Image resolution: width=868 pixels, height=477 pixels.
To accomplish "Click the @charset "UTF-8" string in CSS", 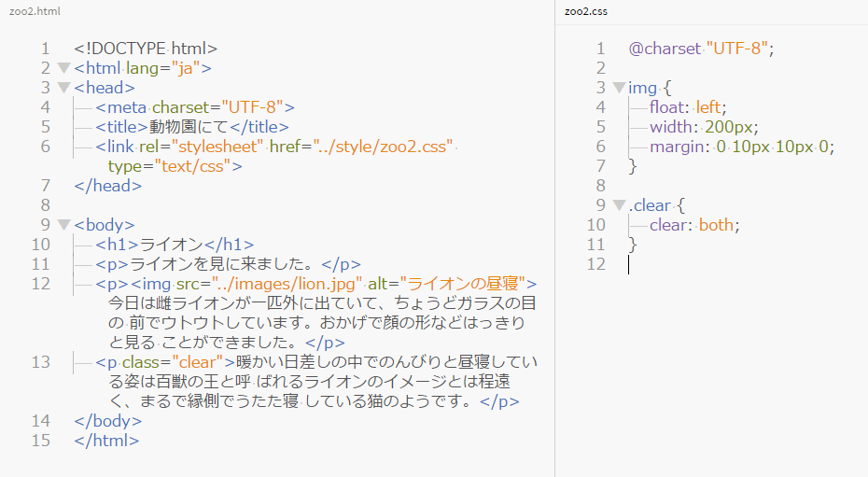I will pos(737,49).
